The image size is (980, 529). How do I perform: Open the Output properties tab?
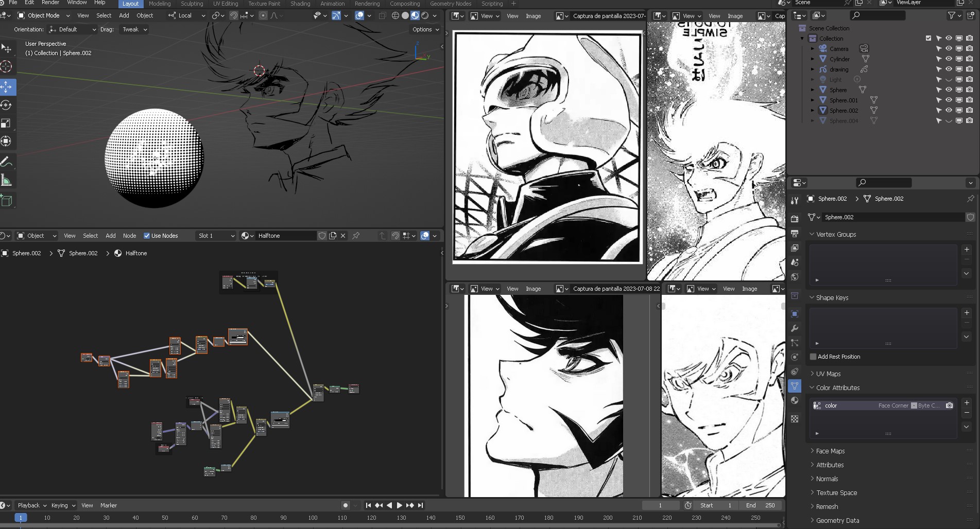795,234
